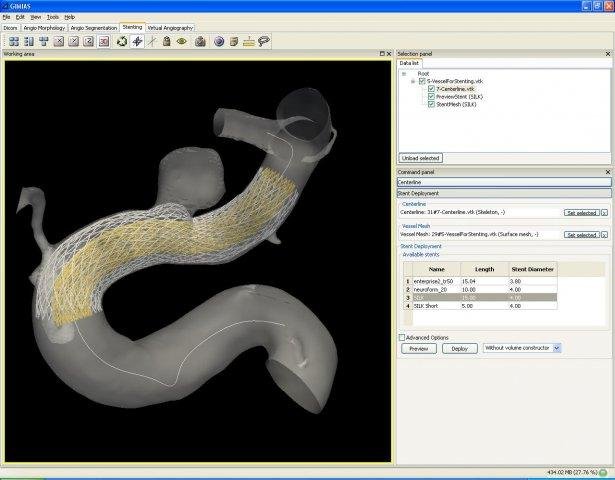Click the green recycle arrows icon
Image resolution: width=615 pixels, height=480 pixels.
[122, 41]
